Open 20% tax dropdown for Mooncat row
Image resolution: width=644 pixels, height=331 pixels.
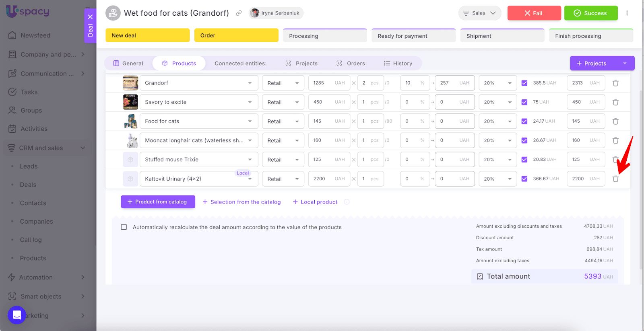click(497, 140)
